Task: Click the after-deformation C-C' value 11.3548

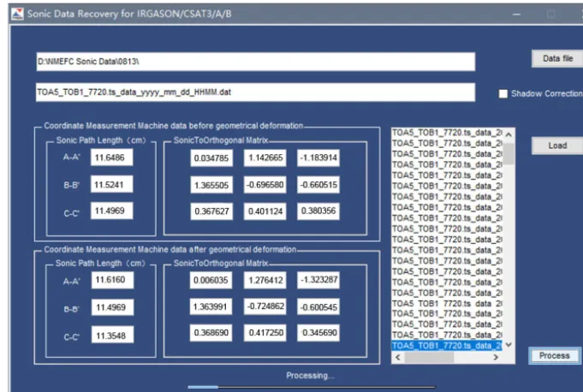Action: pos(112,336)
